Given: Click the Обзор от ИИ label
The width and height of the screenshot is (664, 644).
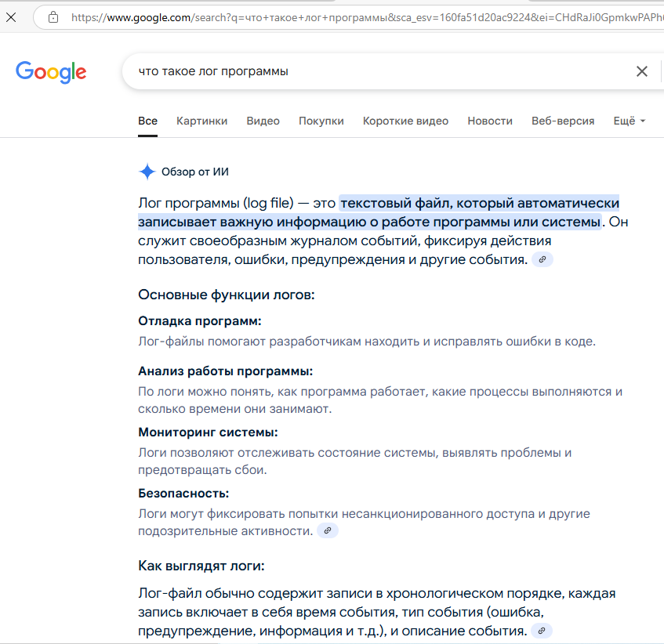Looking at the screenshot, I should point(194,172).
